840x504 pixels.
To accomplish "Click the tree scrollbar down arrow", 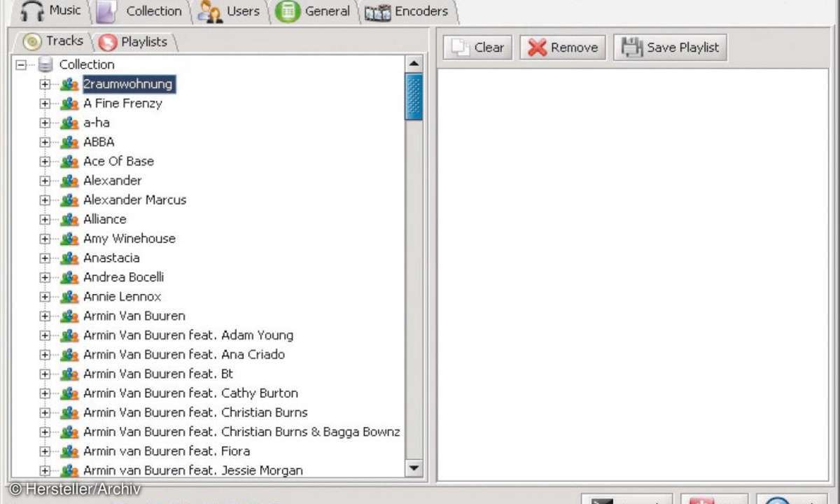I will pos(414,468).
